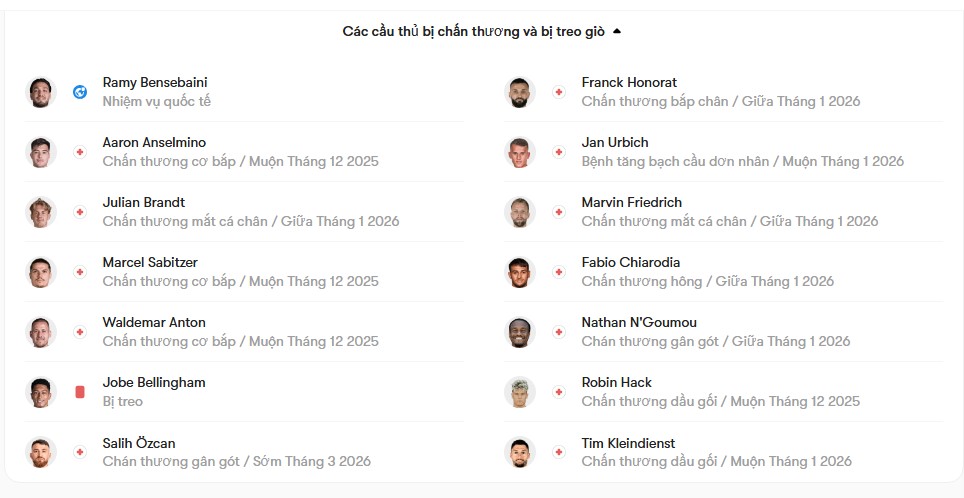Click the international duty icon beside Ramy Bensebaini
This screenshot has width=964, height=498.
[80, 92]
